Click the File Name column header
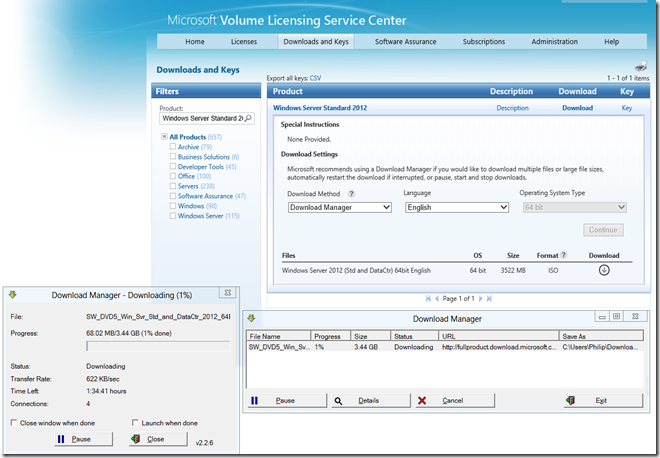Screen dimensions: 660x458 (279, 336)
